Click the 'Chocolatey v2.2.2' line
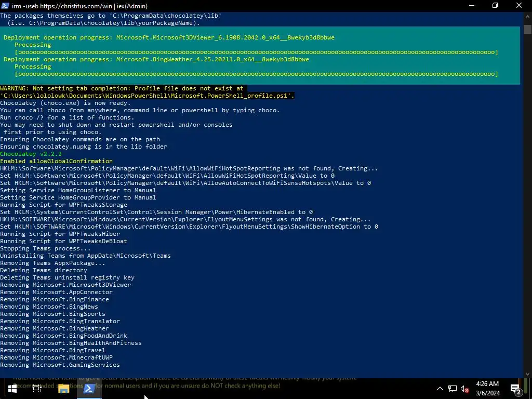 click(x=31, y=154)
